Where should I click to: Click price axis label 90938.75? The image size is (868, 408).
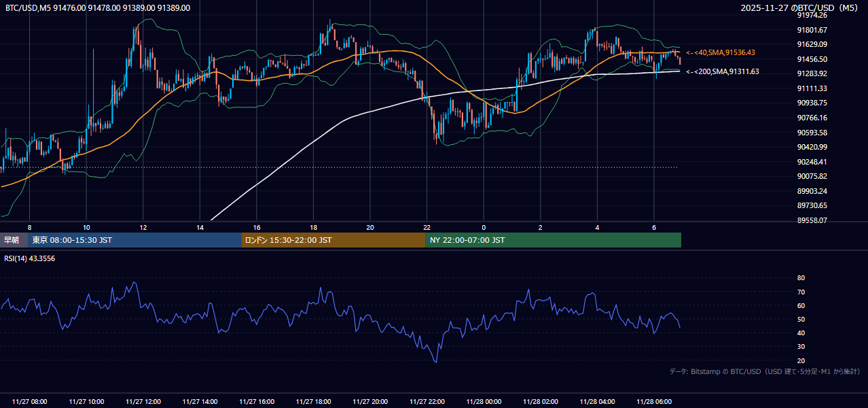pyautogui.click(x=812, y=103)
